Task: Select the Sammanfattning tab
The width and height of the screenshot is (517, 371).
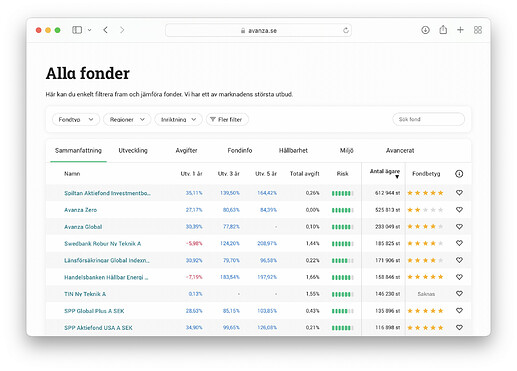Action: 78,151
